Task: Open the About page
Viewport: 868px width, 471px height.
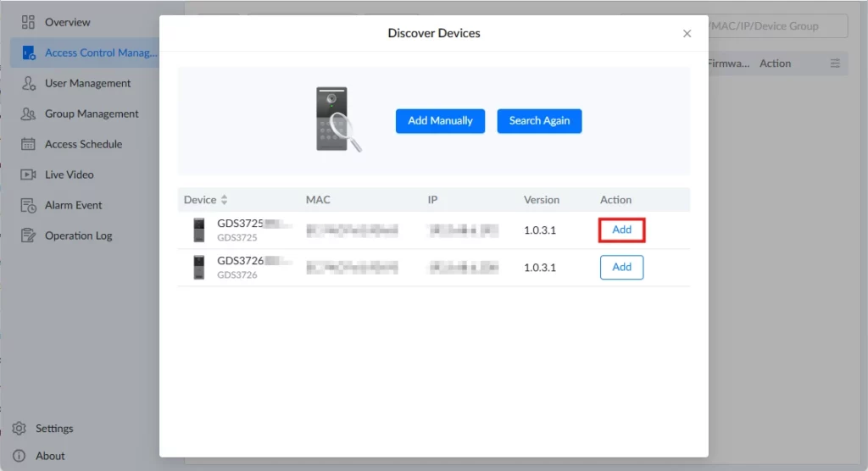Action: (50, 456)
